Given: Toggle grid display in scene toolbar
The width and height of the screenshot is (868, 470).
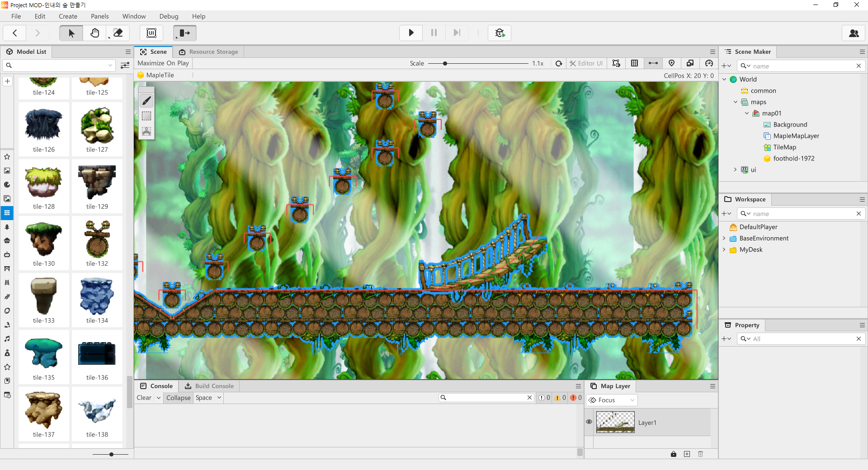Looking at the screenshot, I should click(x=635, y=63).
